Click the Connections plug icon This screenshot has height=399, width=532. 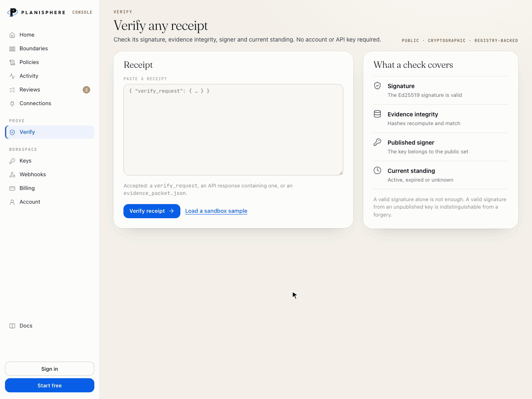coord(12,103)
